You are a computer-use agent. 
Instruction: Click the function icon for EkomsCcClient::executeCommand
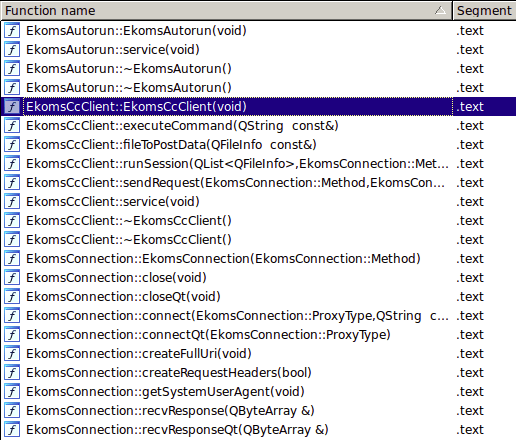pos(12,126)
